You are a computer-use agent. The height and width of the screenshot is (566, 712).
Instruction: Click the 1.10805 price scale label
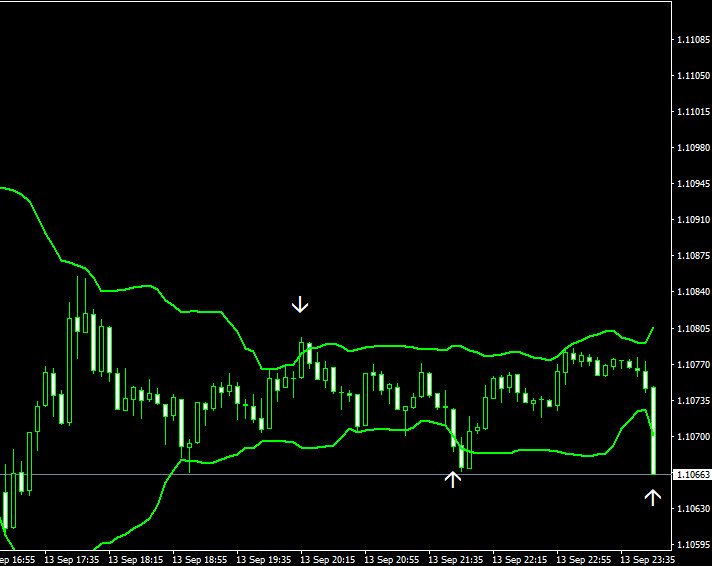pyautogui.click(x=693, y=328)
